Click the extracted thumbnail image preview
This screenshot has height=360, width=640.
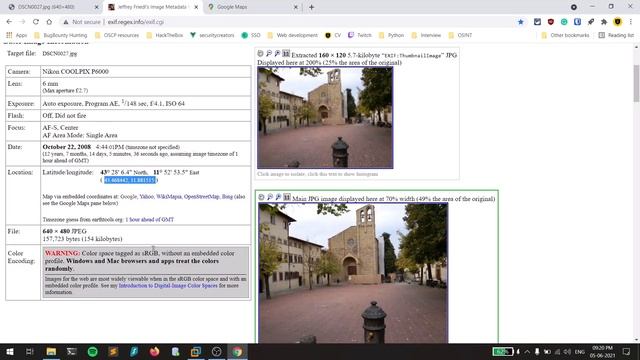coord(325,118)
